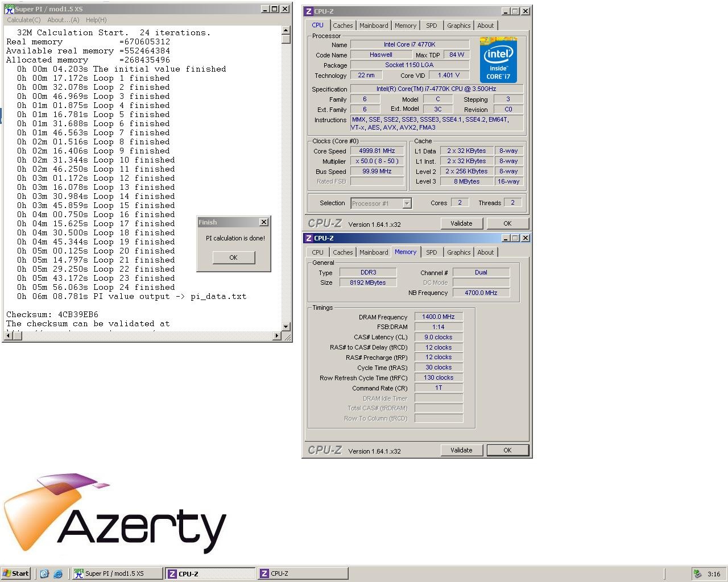Switch to Memory tab in upper CPU-Z
Viewport: 728px width, 582px height.
click(x=406, y=26)
